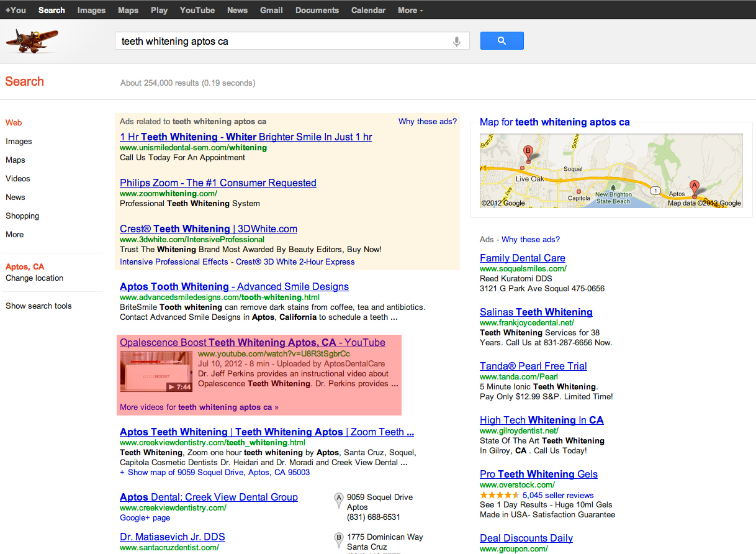Click Map for teeth whitening aptos ca heading
Viewport: 756px width, 554px height.
(554, 122)
